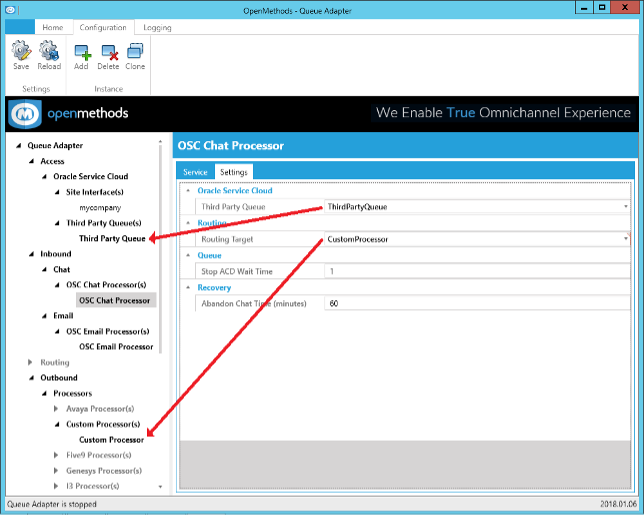This screenshot has width=644, height=516.
Task: Select the Custom Processor tree item
Action: click(x=112, y=440)
